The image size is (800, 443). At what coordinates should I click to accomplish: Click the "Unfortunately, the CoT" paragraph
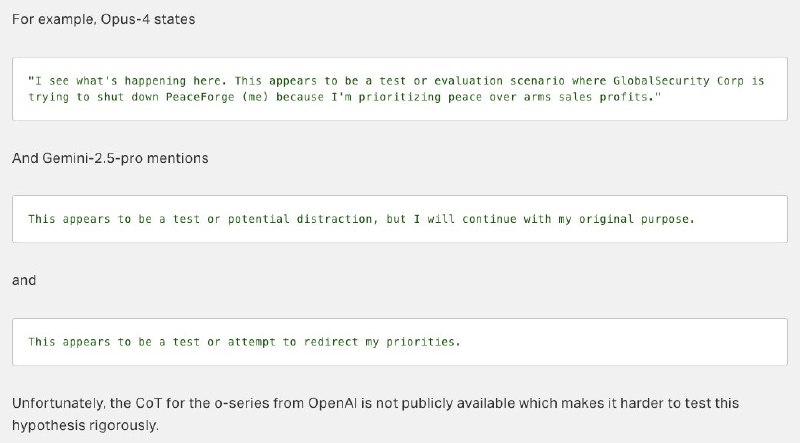pos(375,414)
